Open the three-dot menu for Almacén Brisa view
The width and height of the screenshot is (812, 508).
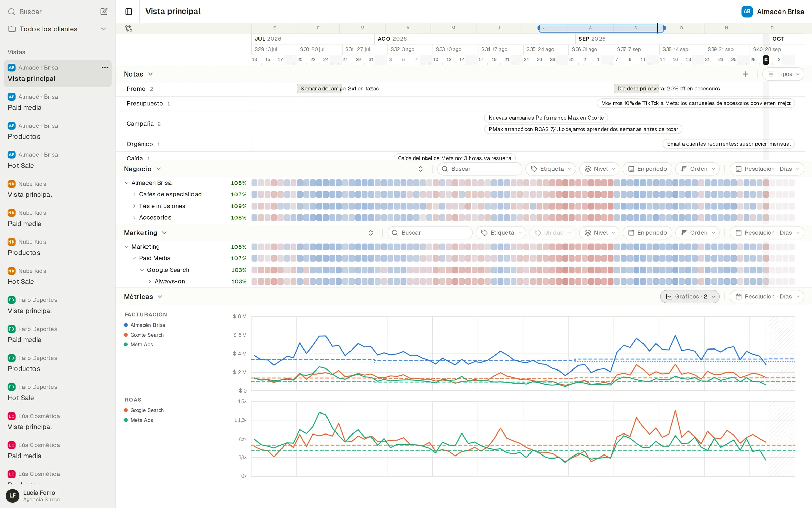point(105,68)
